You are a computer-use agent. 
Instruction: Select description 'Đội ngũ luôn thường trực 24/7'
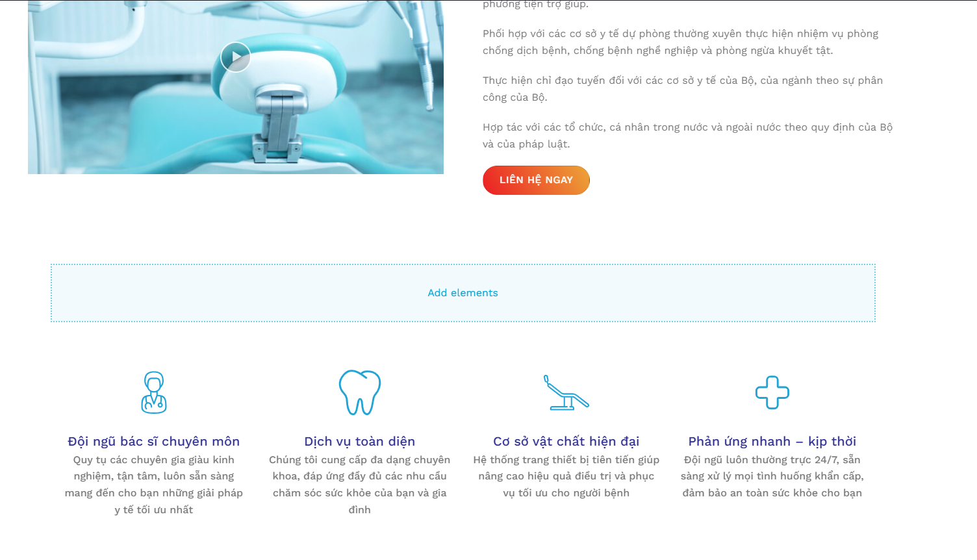(x=772, y=476)
